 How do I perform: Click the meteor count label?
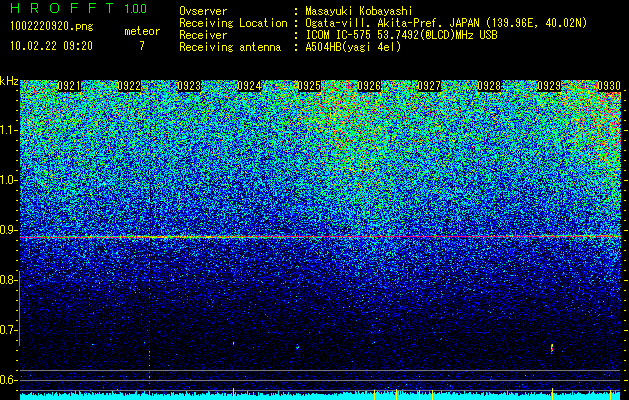(x=142, y=31)
